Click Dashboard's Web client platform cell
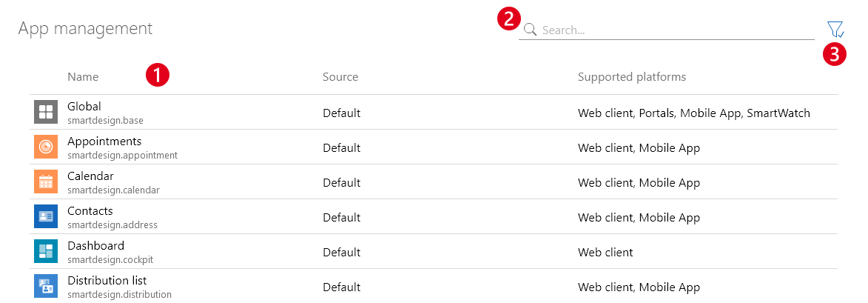868x303 pixels. (x=605, y=253)
